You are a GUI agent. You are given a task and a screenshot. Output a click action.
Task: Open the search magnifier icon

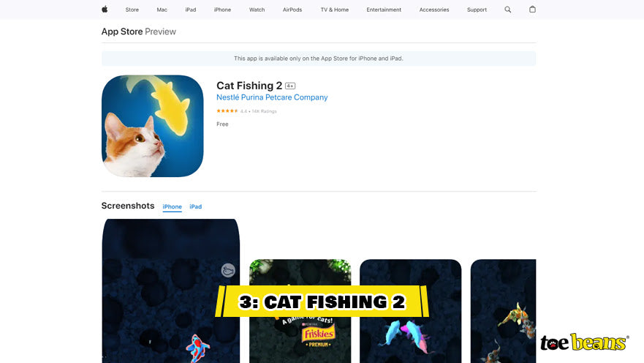[x=507, y=10]
